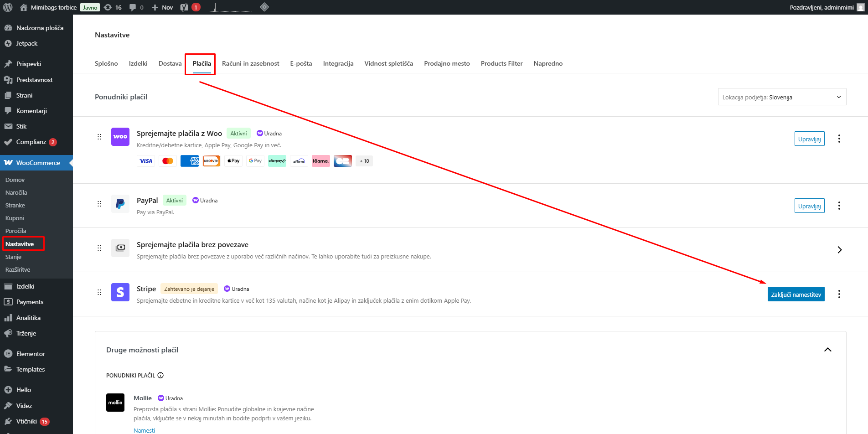Viewport: 868px width, 434px height.
Task: Switch to the Products Filter tab
Action: [x=501, y=63]
